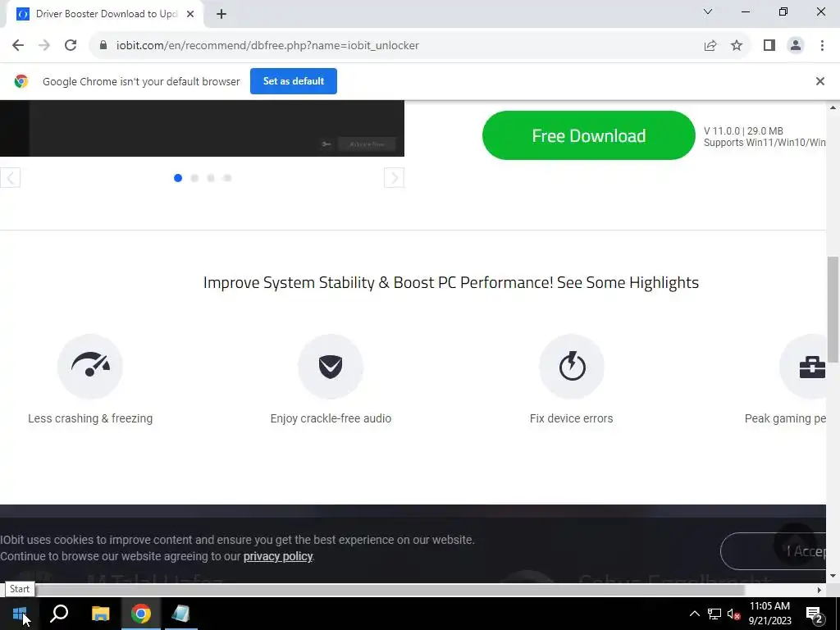
Task: Click the product screenshot thumbnail
Action: 202,129
